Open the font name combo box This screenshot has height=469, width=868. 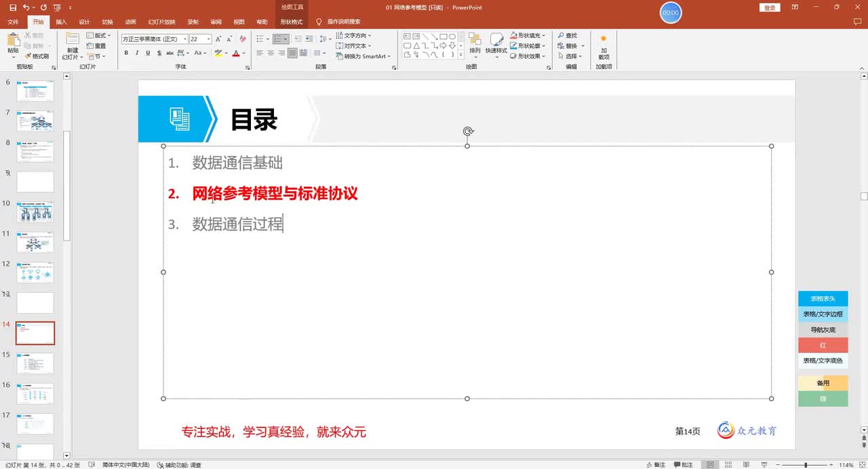(x=155, y=39)
